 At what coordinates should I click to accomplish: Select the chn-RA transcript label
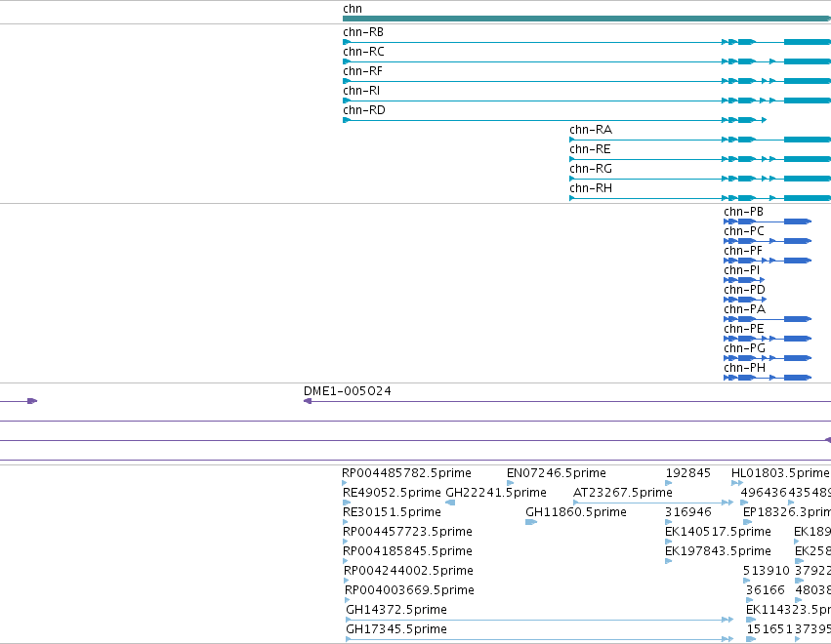click(x=591, y=131)
